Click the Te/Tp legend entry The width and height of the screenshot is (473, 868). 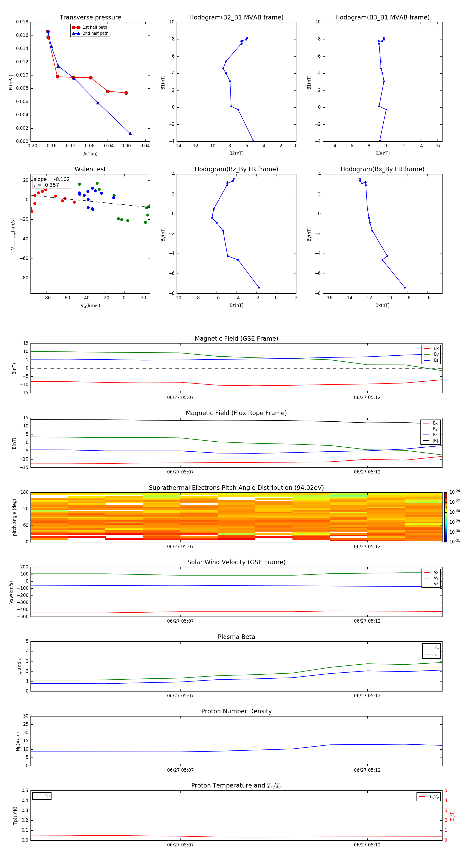[x=429, y=796]
